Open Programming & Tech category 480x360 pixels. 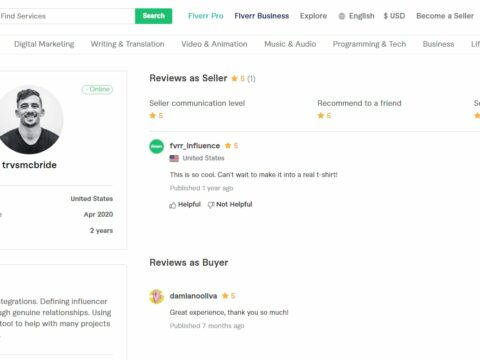(x=369, y=44)
